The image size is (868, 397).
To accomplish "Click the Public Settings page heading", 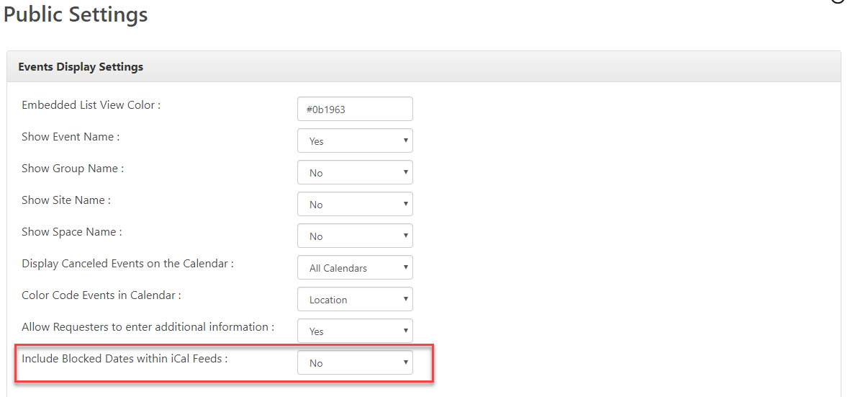I will pos(76,14).
